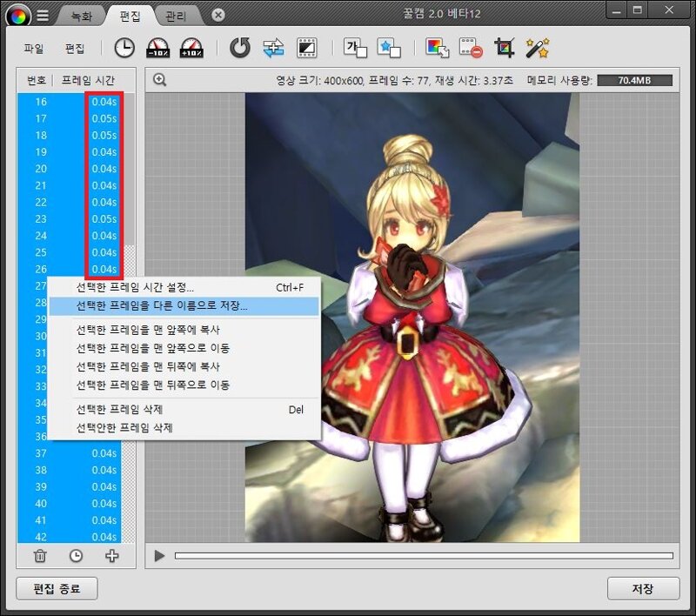Click the clock frame time icon
The image size is (696, 616).
pyautogui.click(x=124, y=48)
